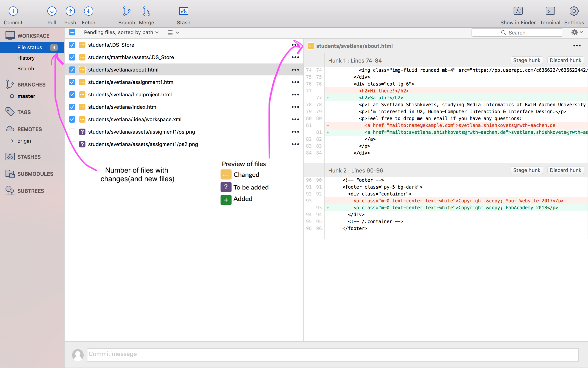
Task: Click the modified status icon of index.html
Action: tap(82, 107)
